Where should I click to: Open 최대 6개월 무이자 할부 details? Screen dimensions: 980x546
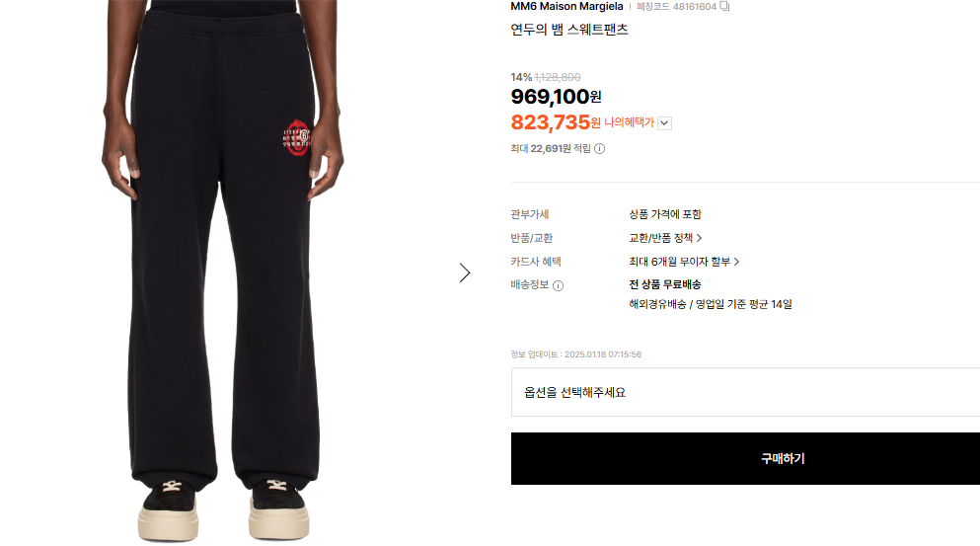684,262
